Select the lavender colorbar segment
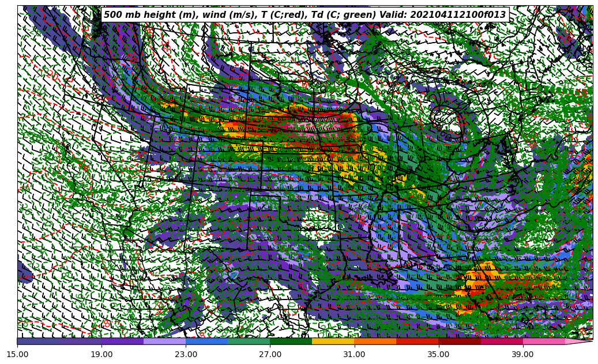598x364 pixels. tap(164, 341)
